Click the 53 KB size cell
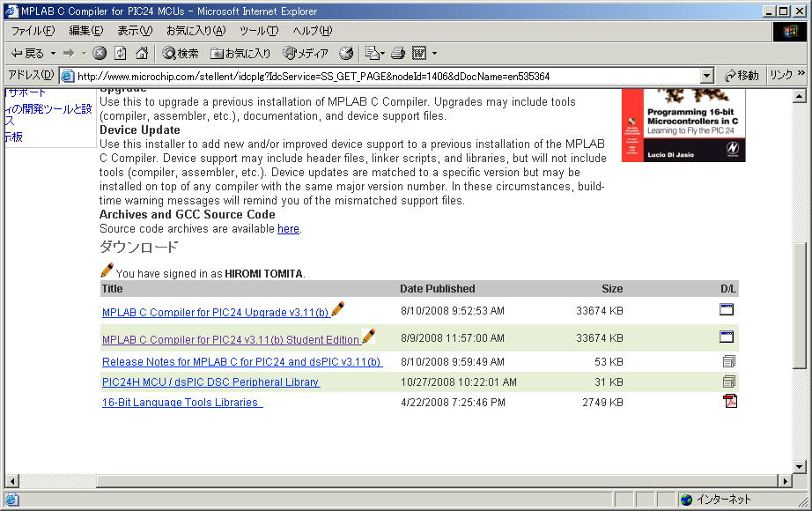Viewport: 812px width, 511px height. click(609, 362)
